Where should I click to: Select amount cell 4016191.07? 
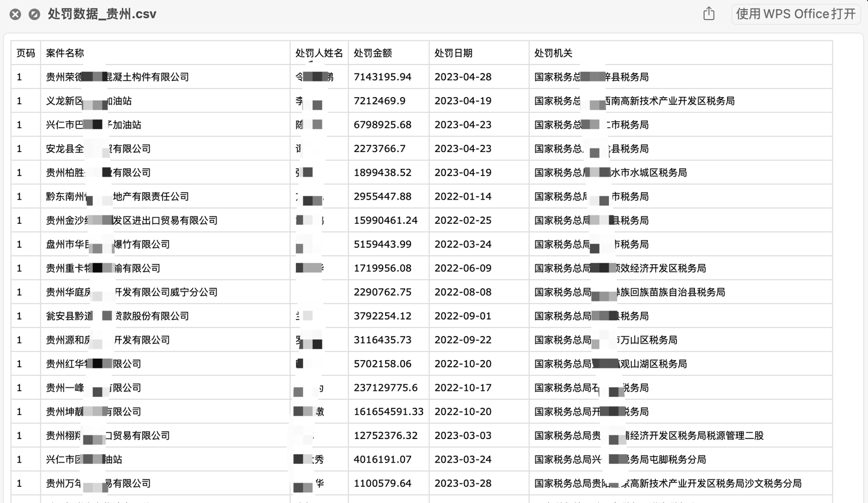coord(389,459)
